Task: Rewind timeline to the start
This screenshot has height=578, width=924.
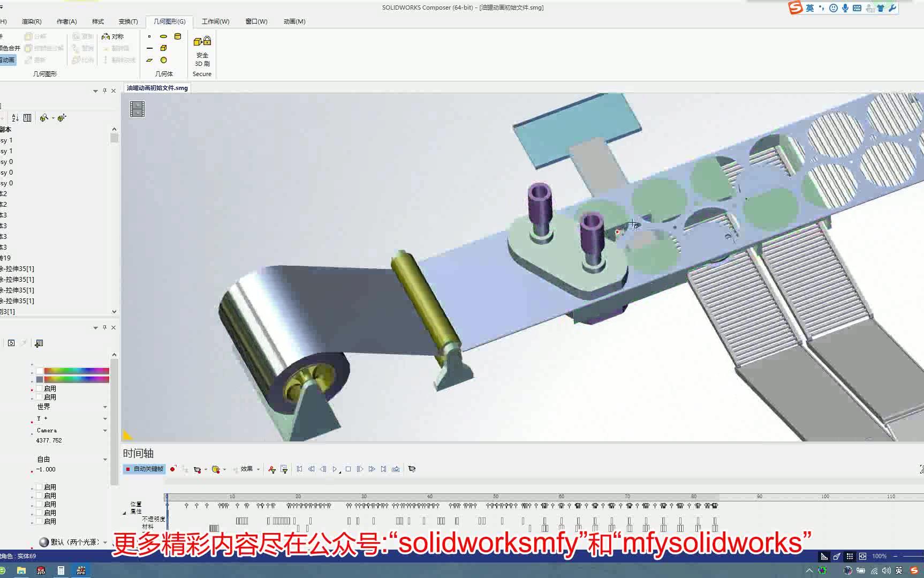Action: click(299, 469)
